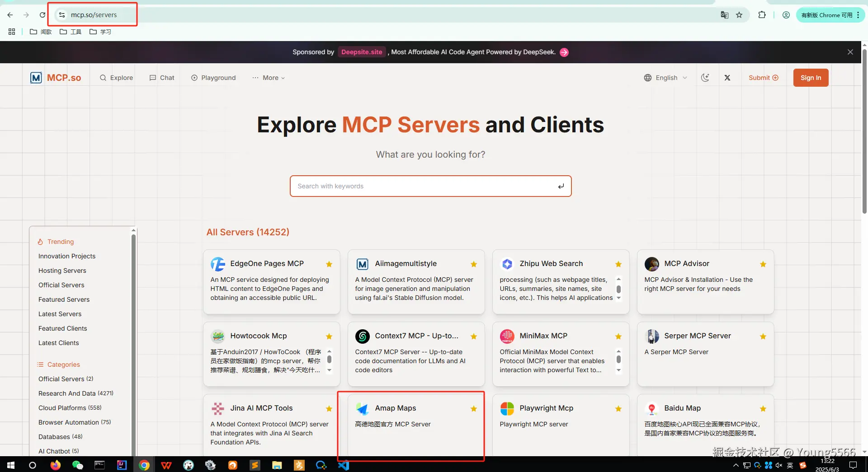Show hidden system tray icons

point(736,465)
